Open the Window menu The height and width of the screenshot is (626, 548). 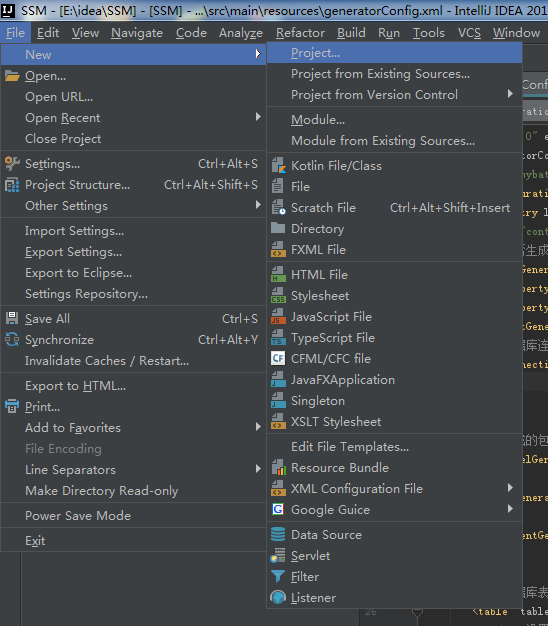516,33
